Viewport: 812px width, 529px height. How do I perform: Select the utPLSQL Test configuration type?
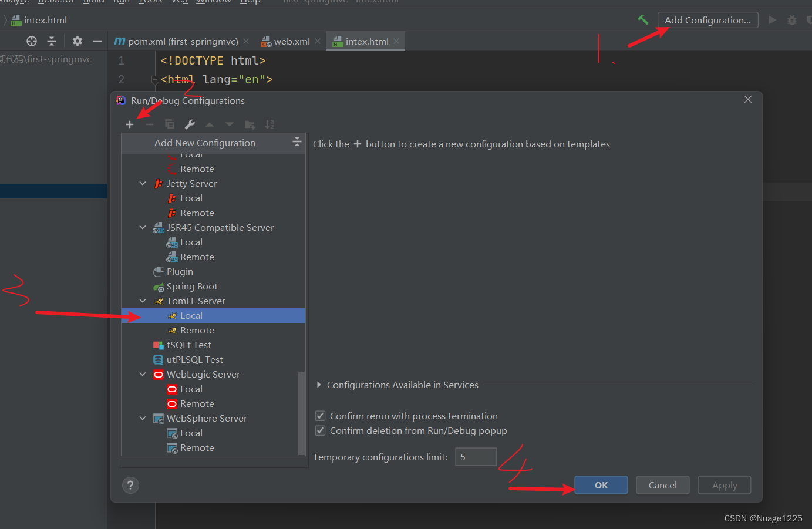point(195,359)
